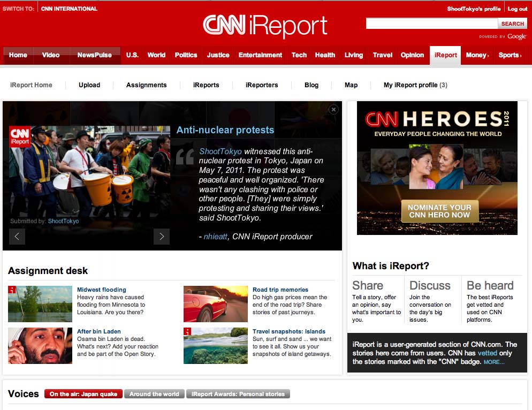Go to previous slide arrow

(x=17, y=237)
